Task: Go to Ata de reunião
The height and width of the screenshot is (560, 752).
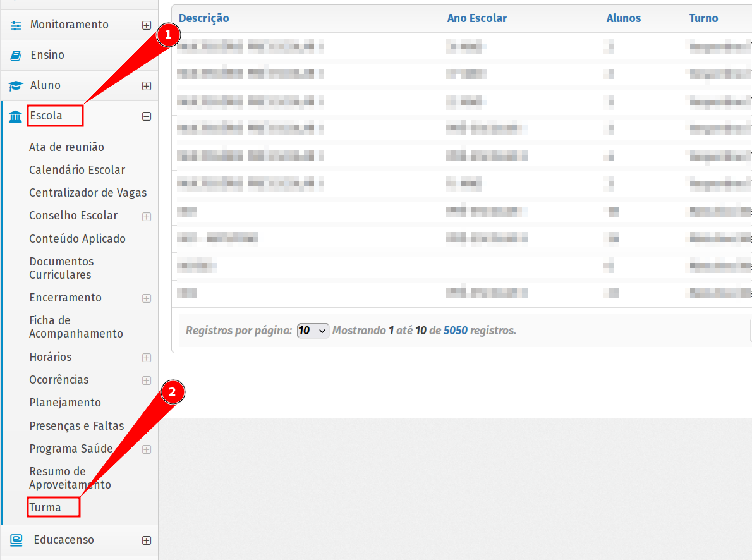Action: (66, 147)
